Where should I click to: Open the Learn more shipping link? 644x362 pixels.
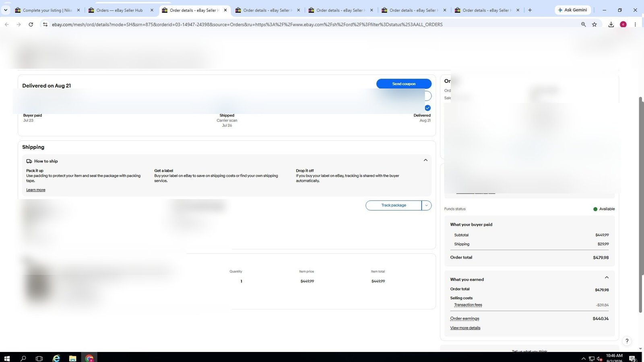(x=36, y=190)
